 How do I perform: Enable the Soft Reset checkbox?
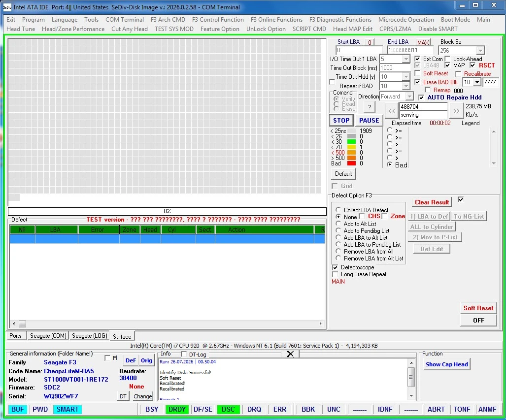pos(417,73)
